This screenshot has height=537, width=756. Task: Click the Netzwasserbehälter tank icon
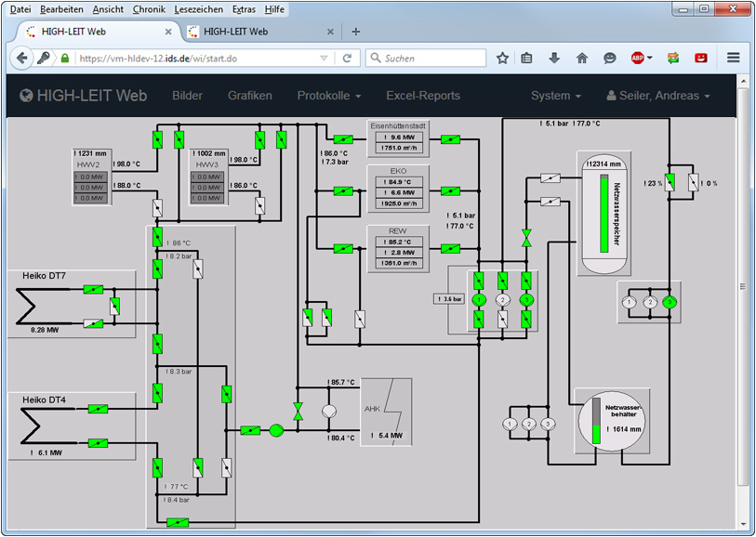point(610,420)
